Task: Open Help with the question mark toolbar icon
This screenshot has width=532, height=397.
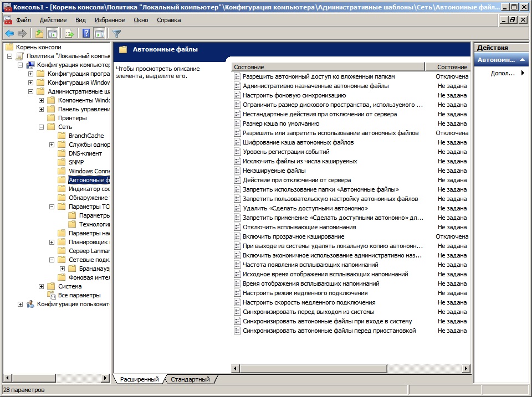Action: (86, 33)
